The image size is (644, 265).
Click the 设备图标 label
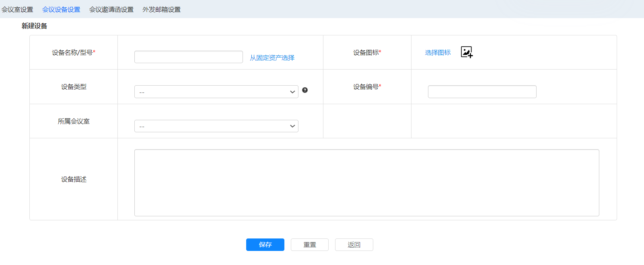click(367, 52)
